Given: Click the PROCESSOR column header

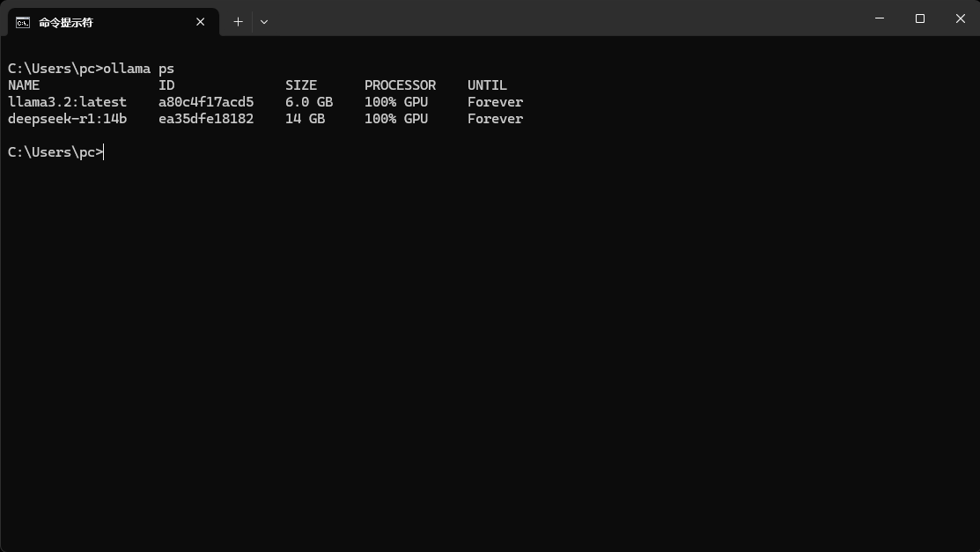Looking at the screenshot, I should [x=400, y=85].
